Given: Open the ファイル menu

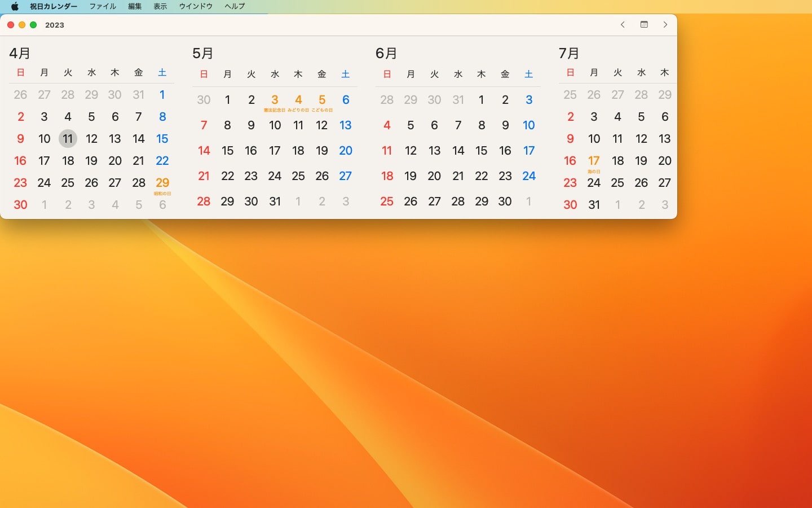Looking at the screenshot, I should point(103,7).
